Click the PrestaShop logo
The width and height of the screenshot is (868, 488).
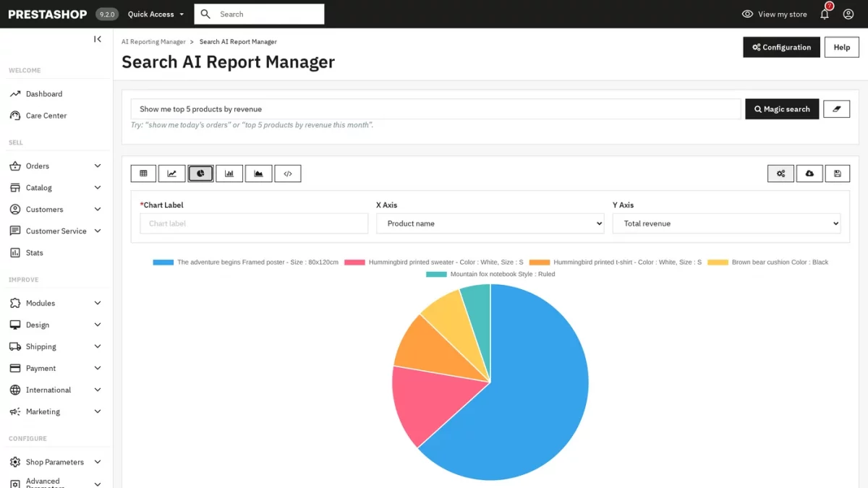click(48, 14)
